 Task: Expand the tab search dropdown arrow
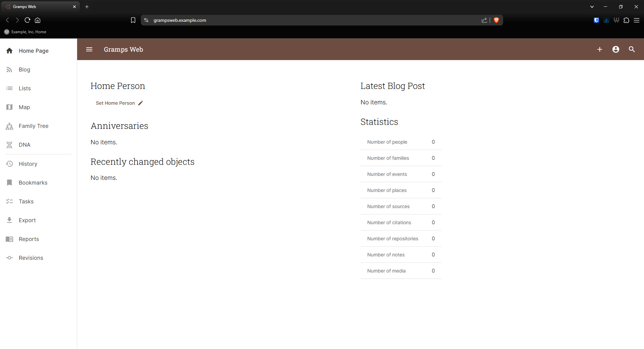tap(592, 7)
